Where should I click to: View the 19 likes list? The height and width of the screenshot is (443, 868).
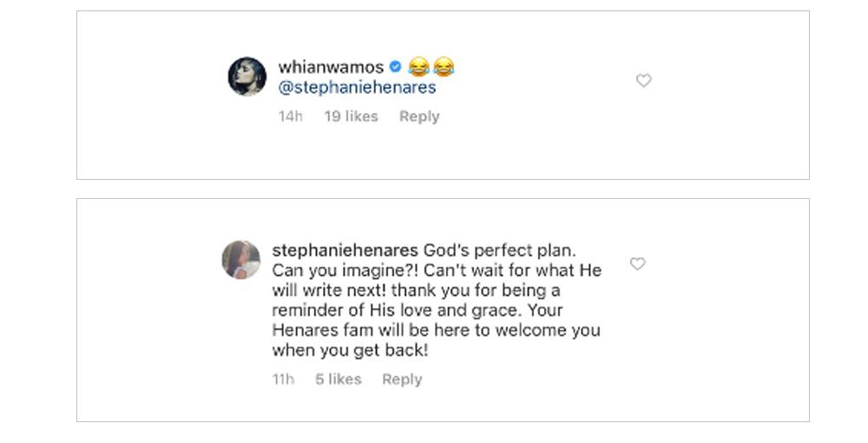click(351, 116)
